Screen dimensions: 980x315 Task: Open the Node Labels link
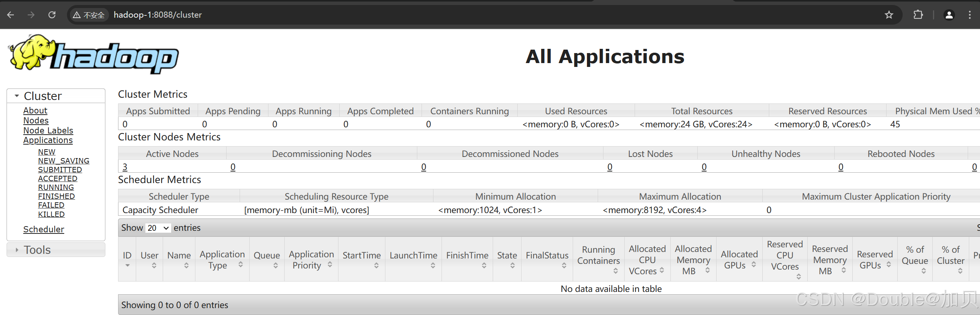pos(48,130)
